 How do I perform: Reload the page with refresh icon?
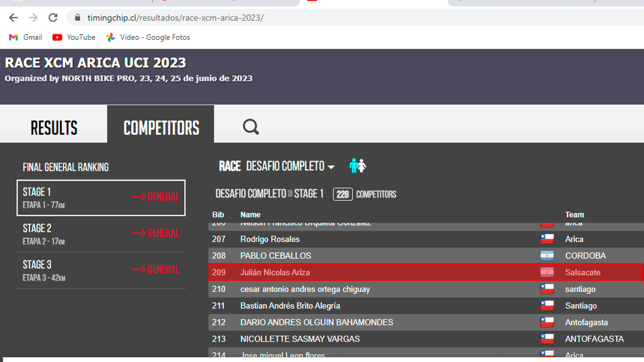click(53, 18)
